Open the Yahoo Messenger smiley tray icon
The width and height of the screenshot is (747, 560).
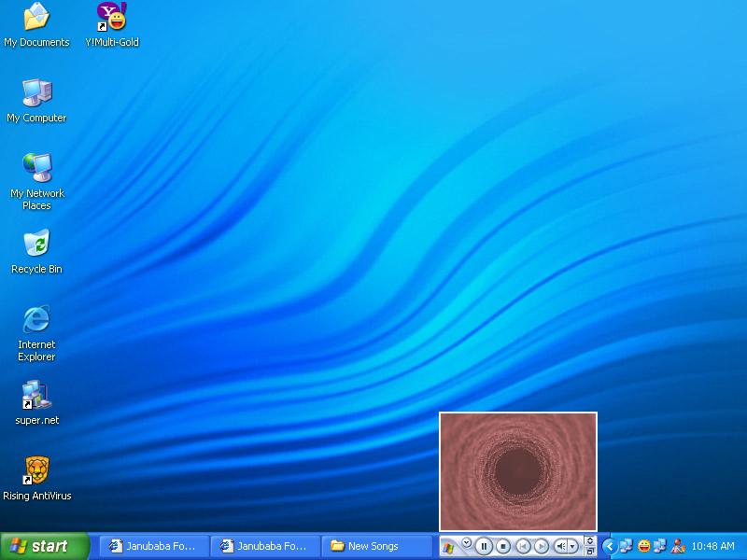643,546
